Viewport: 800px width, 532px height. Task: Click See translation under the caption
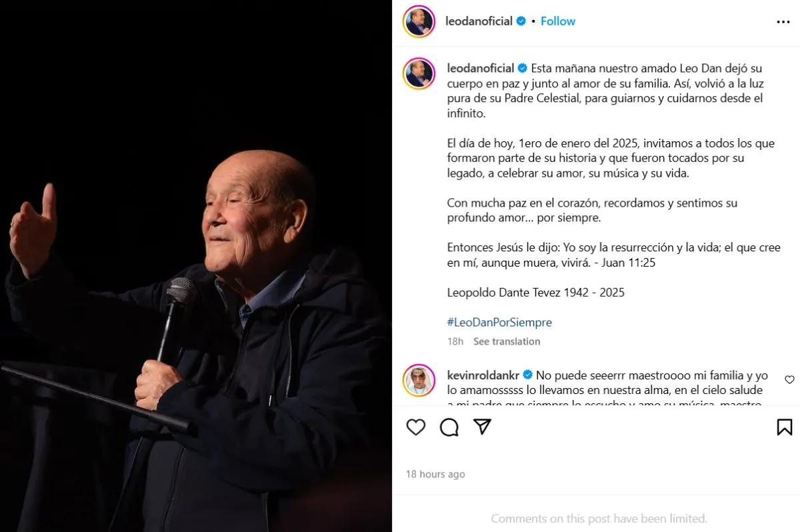click(x=507, y=341)
